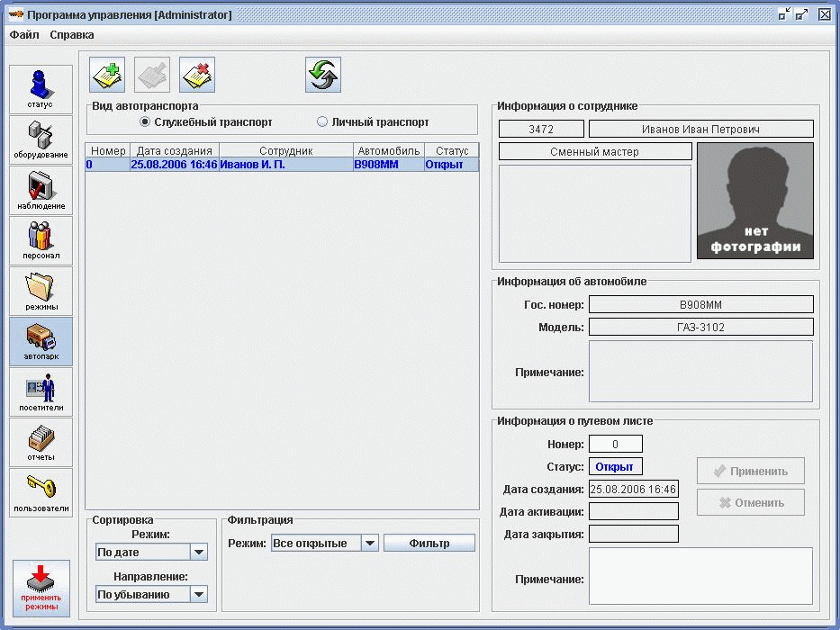Open the посетители visitors section
The width and height of the screenshot is (840, 630).
(41, 391)
